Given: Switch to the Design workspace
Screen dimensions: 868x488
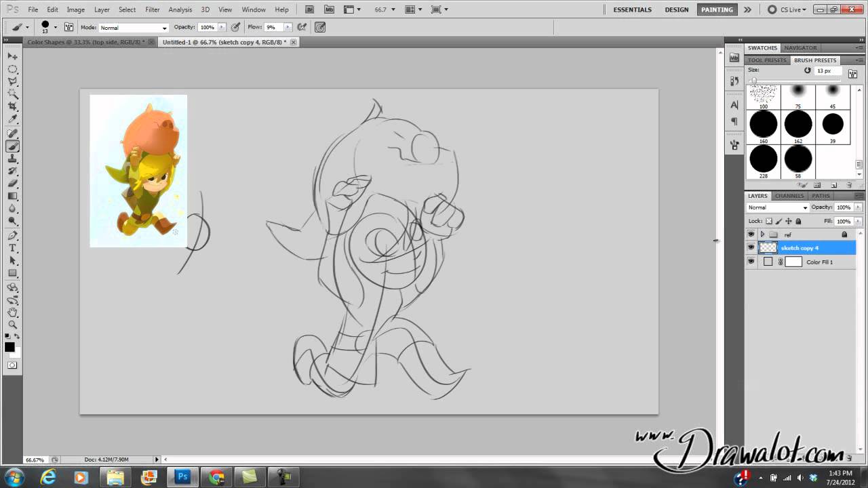Looking at the screenshot, I should click(677, 9).
